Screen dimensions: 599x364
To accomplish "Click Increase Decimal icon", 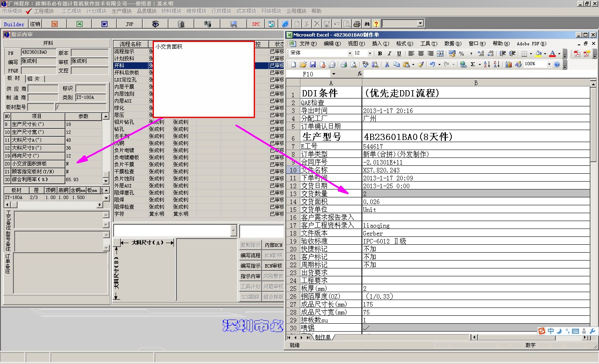I will pyautogui.click(x=481, y=54).
